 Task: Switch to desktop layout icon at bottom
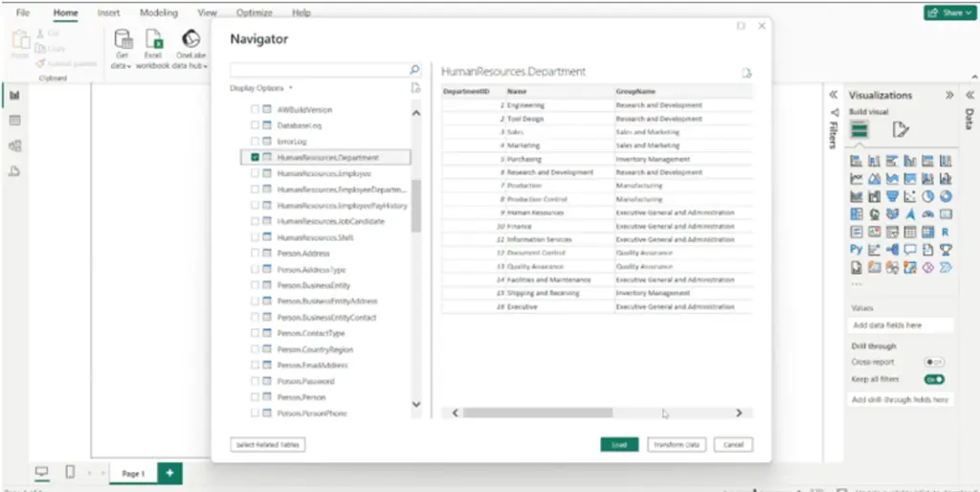[x=42, y=473]
